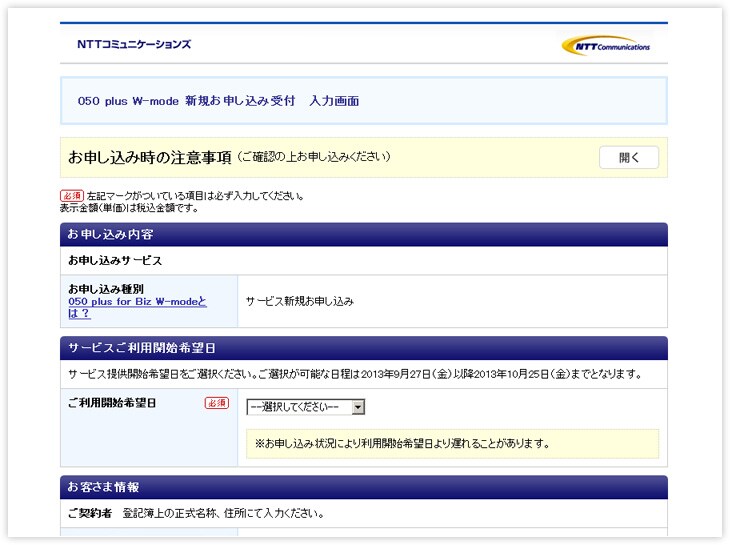Click the 050 plus W-mode 新規お申し込み受付 入力画面 heading
Screen dimensions: 730x545
(x=218, y=101)
